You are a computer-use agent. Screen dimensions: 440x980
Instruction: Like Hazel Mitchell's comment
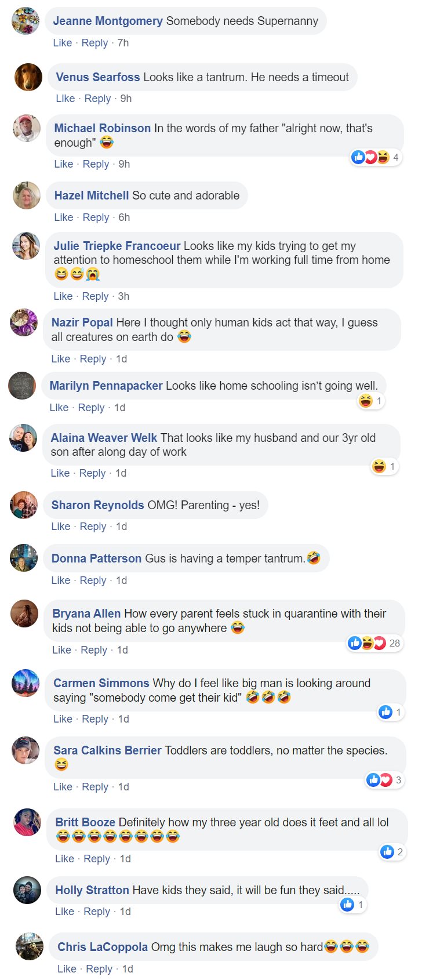pyautogui.click(x=64, y=217)
